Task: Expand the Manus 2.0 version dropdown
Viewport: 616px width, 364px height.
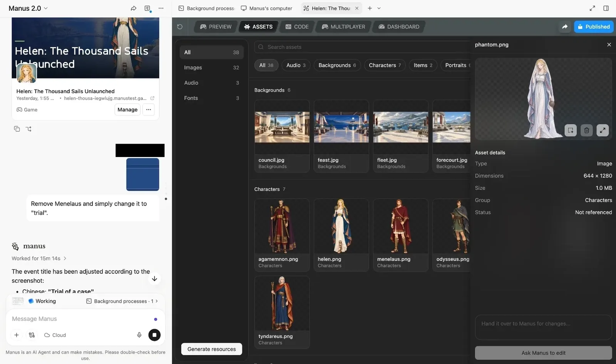Action: 28,8
